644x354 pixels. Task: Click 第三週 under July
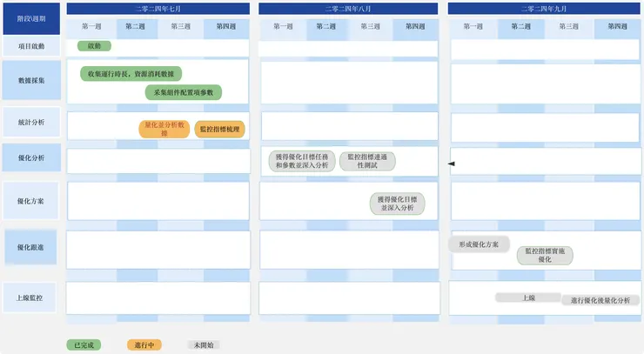181,27
